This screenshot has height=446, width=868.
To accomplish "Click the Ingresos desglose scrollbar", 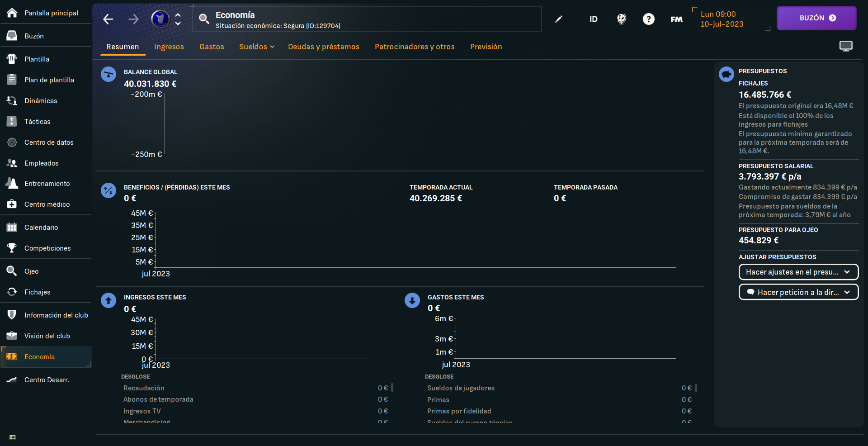I will point(392,388).
